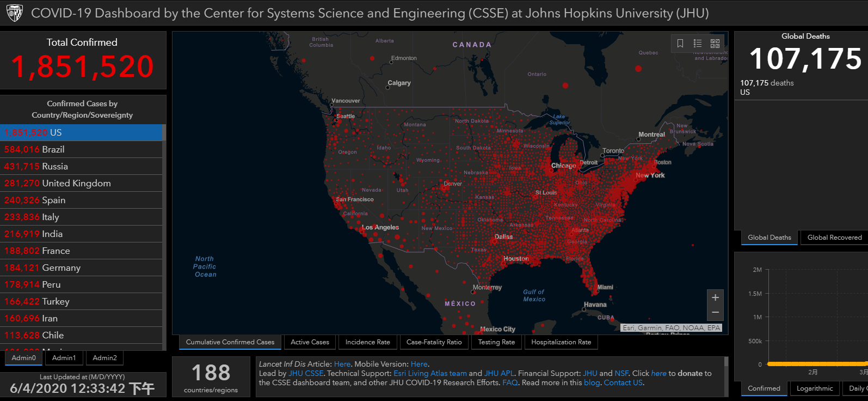Click the Johns Hopkins shield logo

click(15, 13)
